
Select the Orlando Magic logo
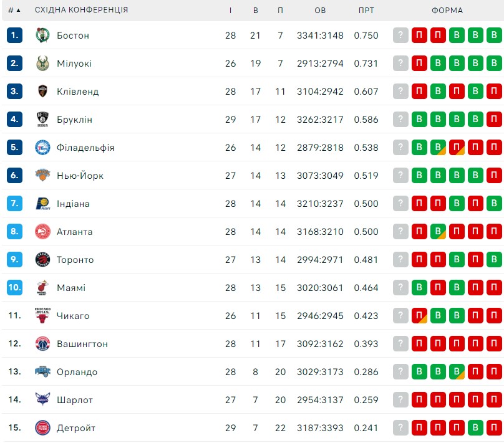[x=42, y=371]
